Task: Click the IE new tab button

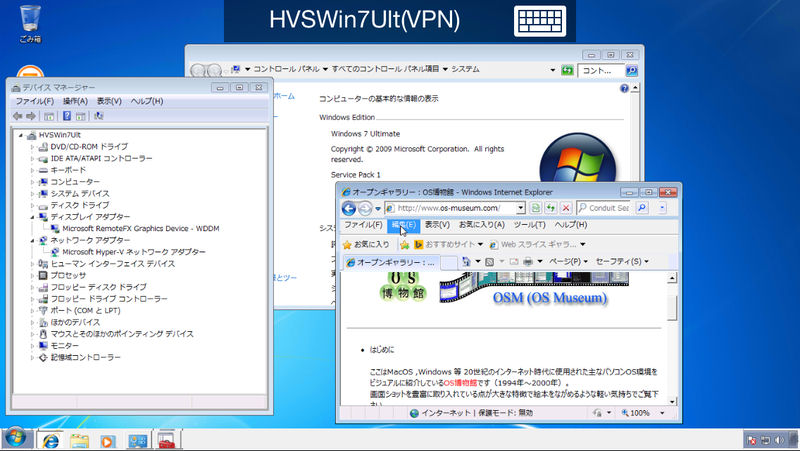Action: pos(449,263)
